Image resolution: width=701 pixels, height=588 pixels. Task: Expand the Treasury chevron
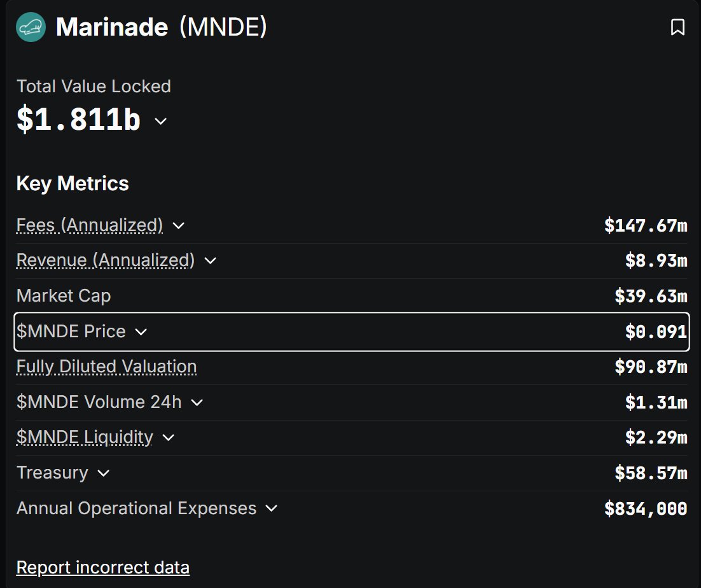pos(103,473)
